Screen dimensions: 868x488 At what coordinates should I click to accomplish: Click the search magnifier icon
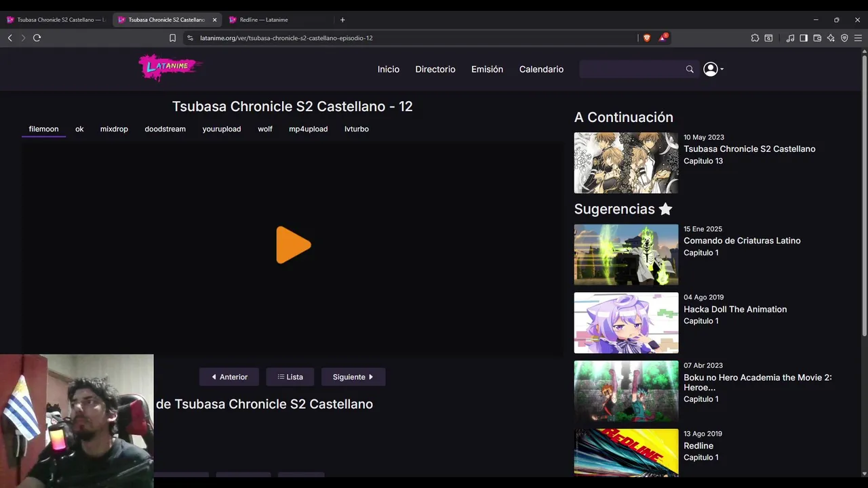point(690,69)
